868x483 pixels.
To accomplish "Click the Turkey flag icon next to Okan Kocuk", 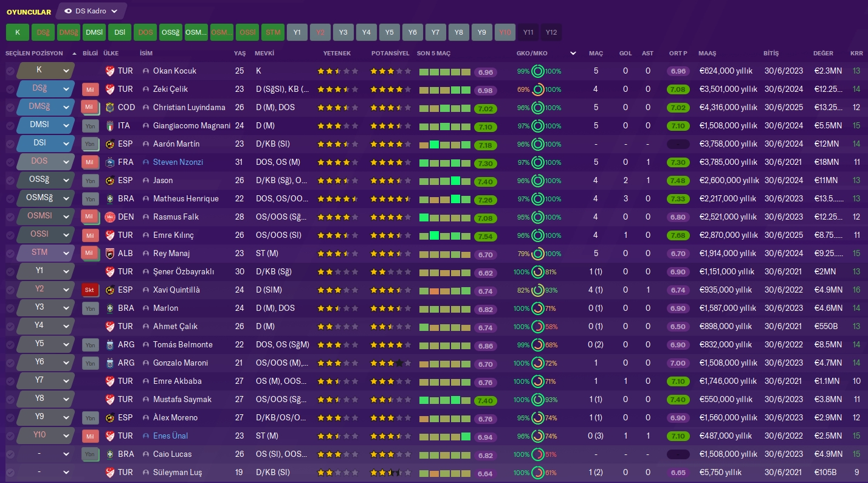I will 110,71.
